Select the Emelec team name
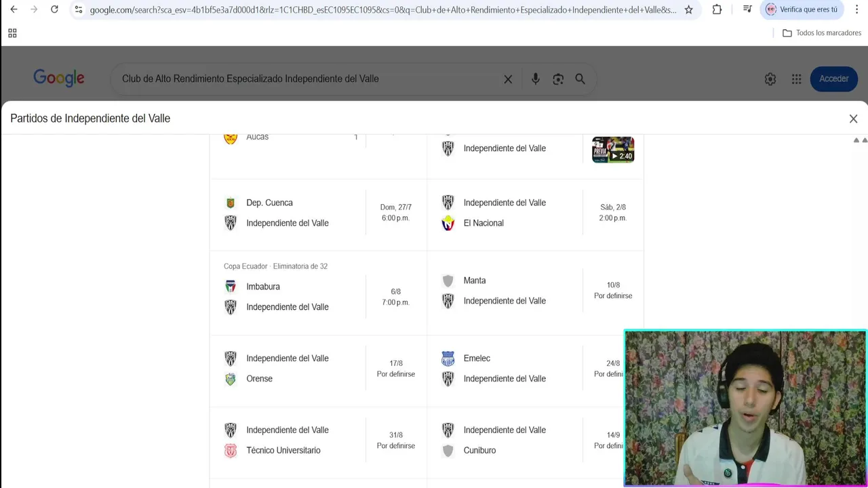Screen dimensions: 868x488 (477, 359)
